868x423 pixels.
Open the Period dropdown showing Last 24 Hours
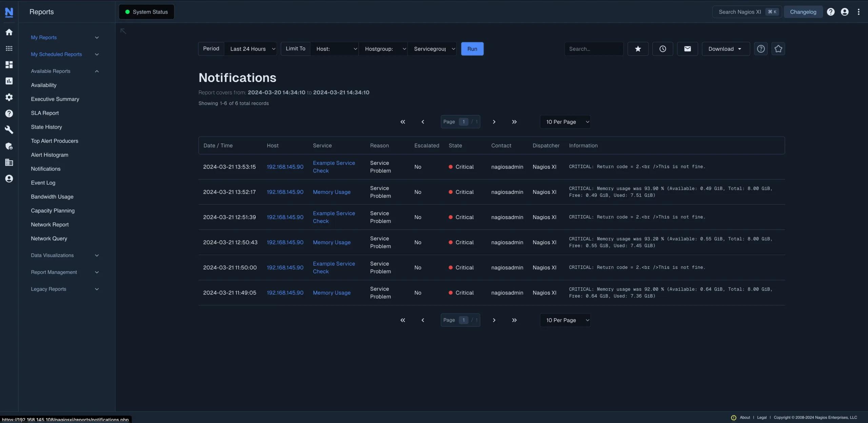pyautogui.click(x=251, y=48)
